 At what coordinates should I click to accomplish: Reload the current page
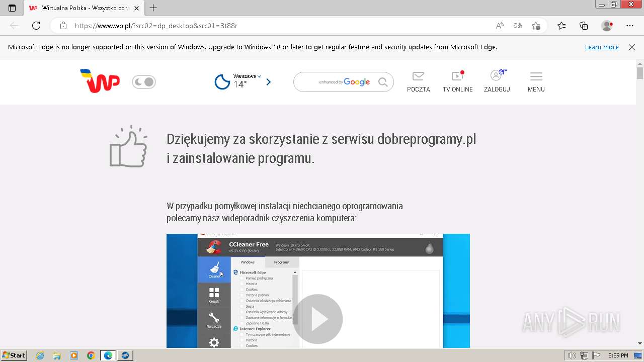(36, 26)
